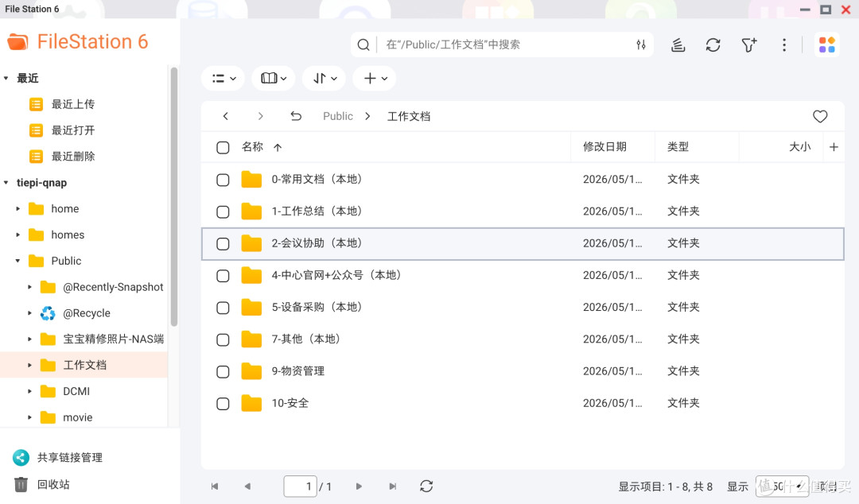Select 工作文档 in the folder tree
Viewport: 859px width, 504px height.
tap(84, 366)
